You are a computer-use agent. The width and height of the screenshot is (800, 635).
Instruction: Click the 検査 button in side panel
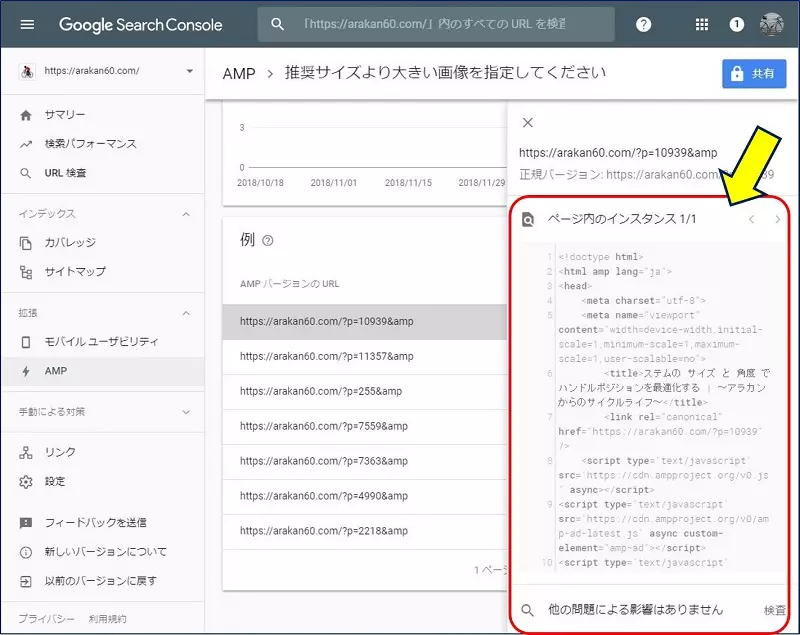[x=774, y=610]
